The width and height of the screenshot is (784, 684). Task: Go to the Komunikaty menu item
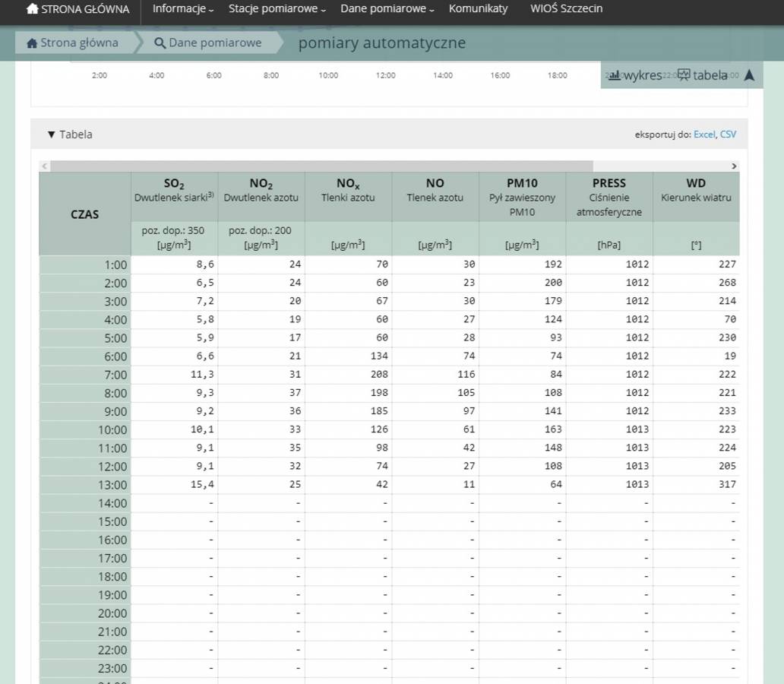[478, 9]
